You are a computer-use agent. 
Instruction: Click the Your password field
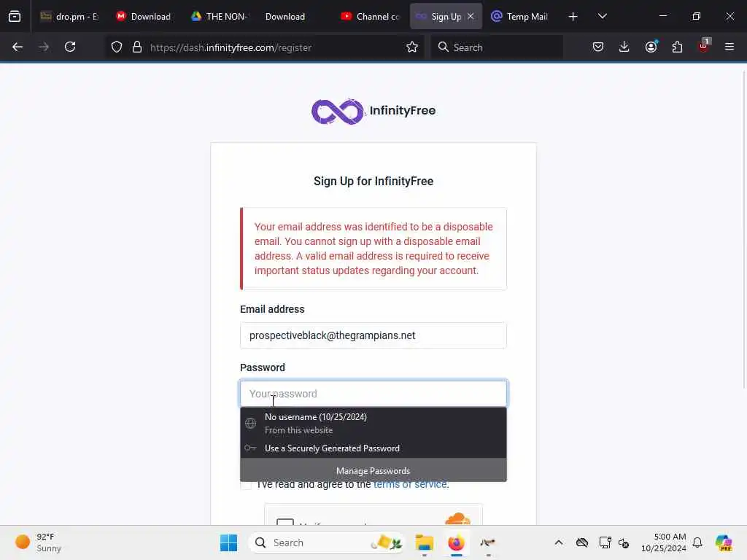(373, 394)
